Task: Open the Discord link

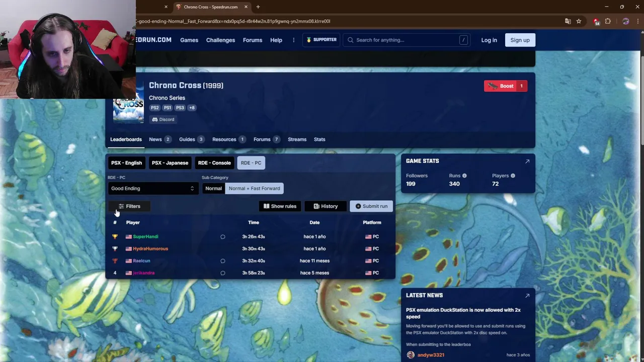Action: pos(163,120)
